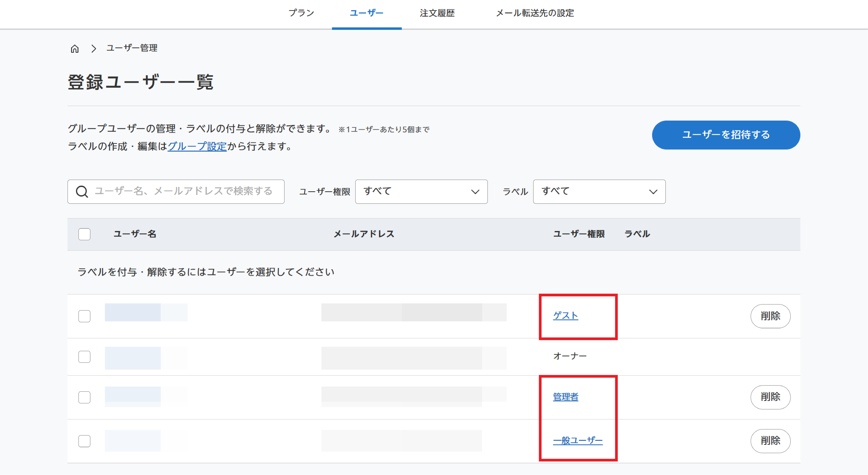The image size is (868, 475).
Task: Go to the home breadcrumb icon
Action: pyautogui.click(x=75, y=49)
